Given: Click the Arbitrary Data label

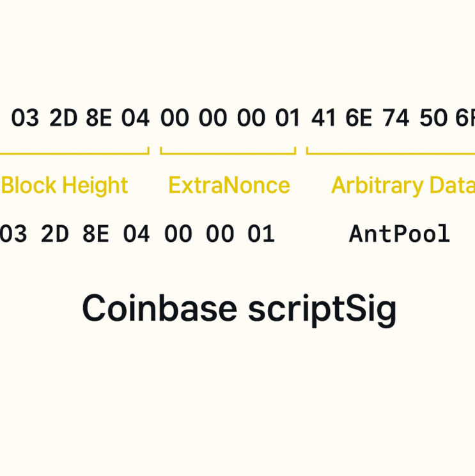Looking at the screenshot, I should [403, 186].
